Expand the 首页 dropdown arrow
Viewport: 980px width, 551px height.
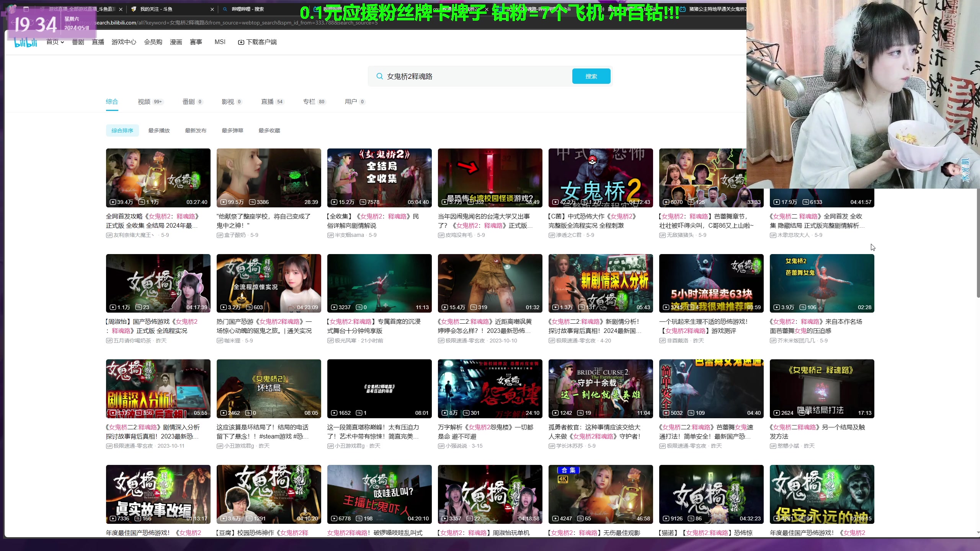(62, 42)
